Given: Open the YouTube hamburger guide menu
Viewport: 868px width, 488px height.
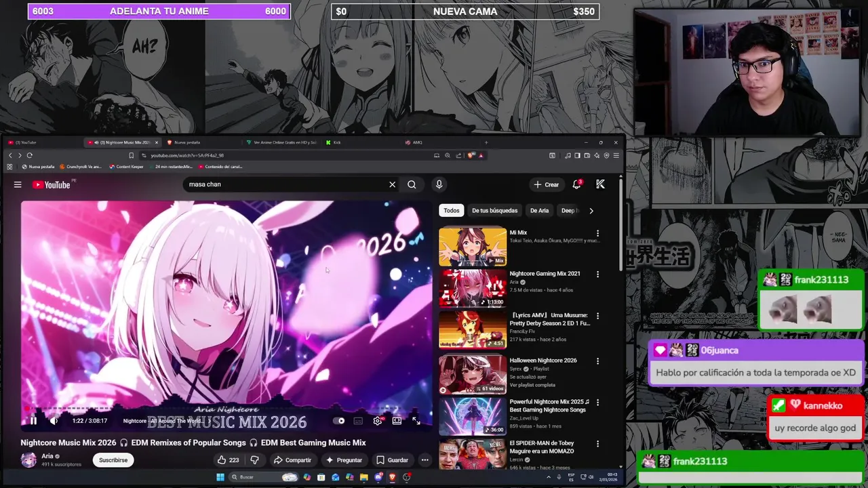Looking at the screenshot, I should click(18, 184).
